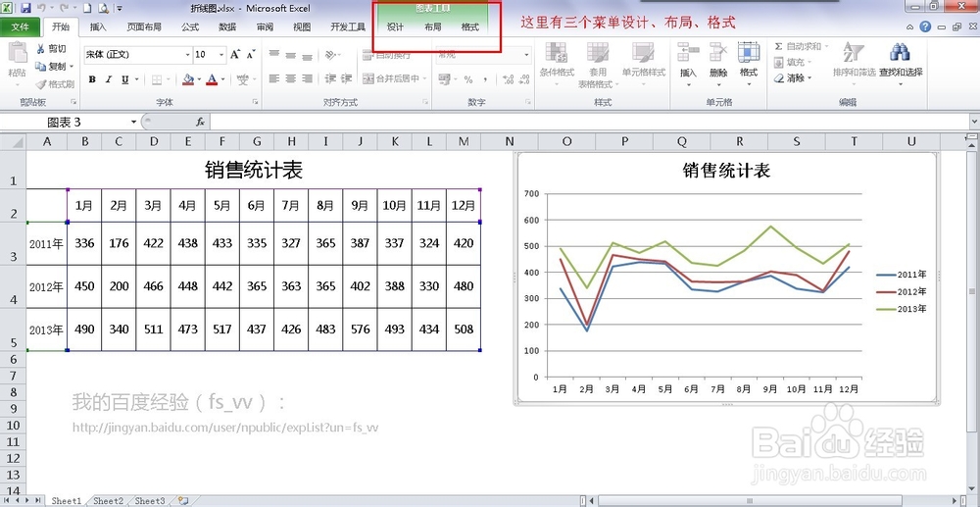Pick the fill color paint bucket swatch
Screen dimensions: 980x507
188,79
